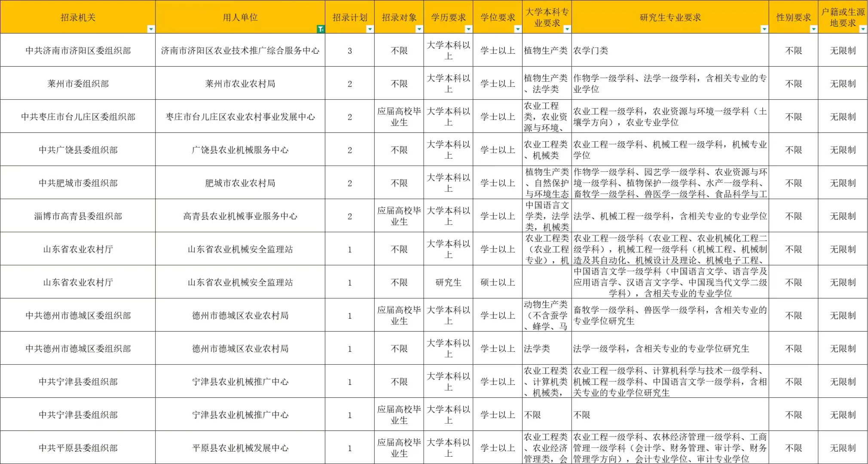Select cell 中共平原县委组织部

(78, 448)
